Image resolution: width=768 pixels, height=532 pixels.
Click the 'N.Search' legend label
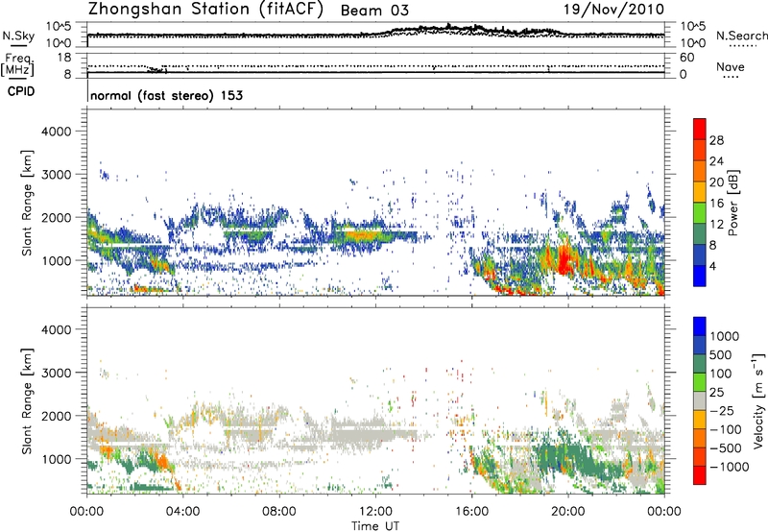coord(741,36)
